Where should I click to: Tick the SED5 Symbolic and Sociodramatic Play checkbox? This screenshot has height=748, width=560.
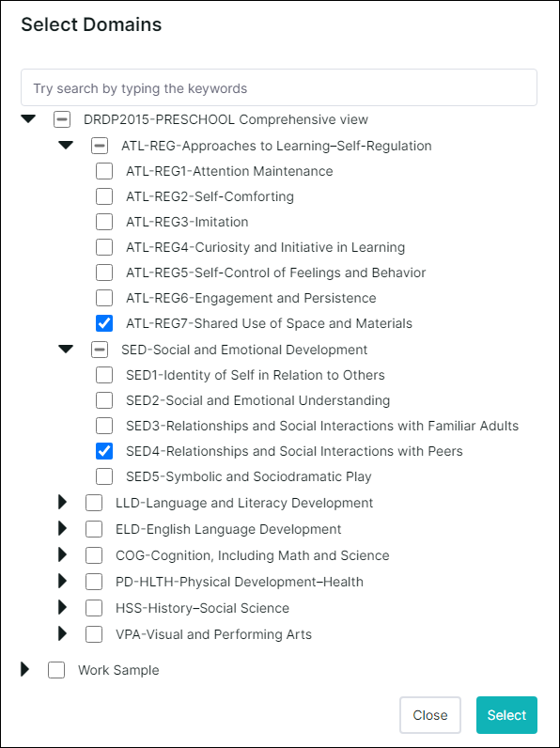coord(104,476)
